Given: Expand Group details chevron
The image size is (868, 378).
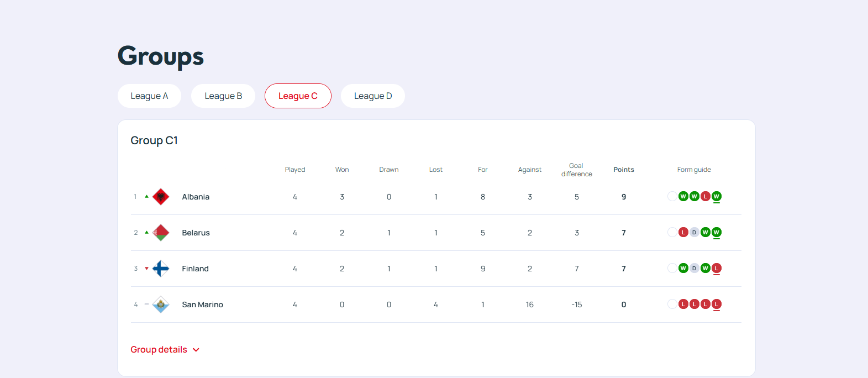Looking at the screenshot, I should click(196, 350).
